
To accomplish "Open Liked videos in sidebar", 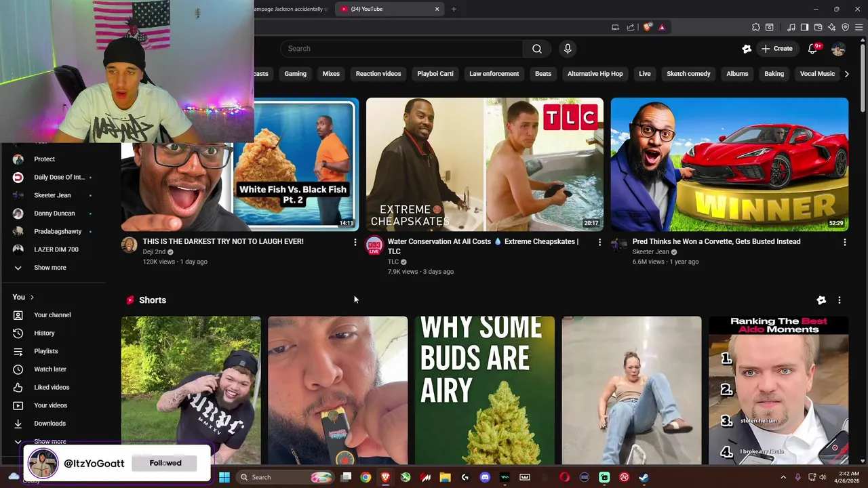I will [53, 387].
